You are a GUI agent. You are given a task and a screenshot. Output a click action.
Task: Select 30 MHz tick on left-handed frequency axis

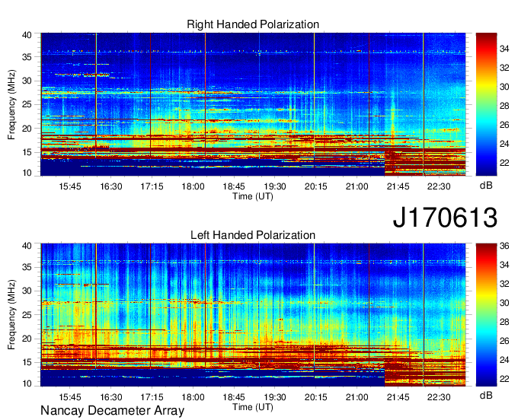[x=27, y=291]
